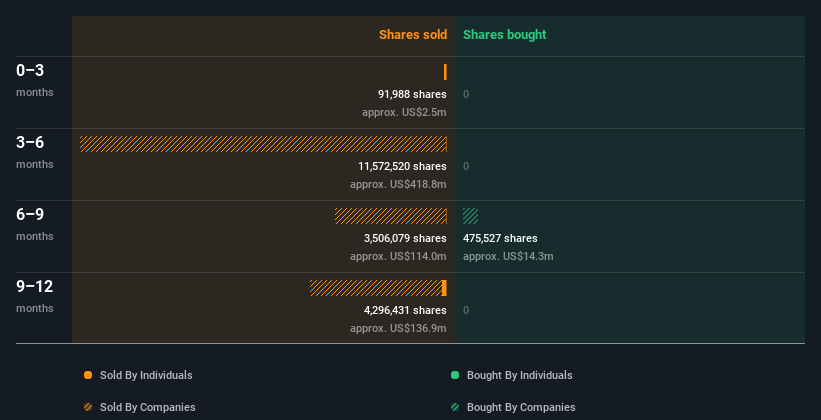The image size is (821, 420).
Task: Select the 3–6 months hatched sold bar
Action: click(x=263, y=144)
